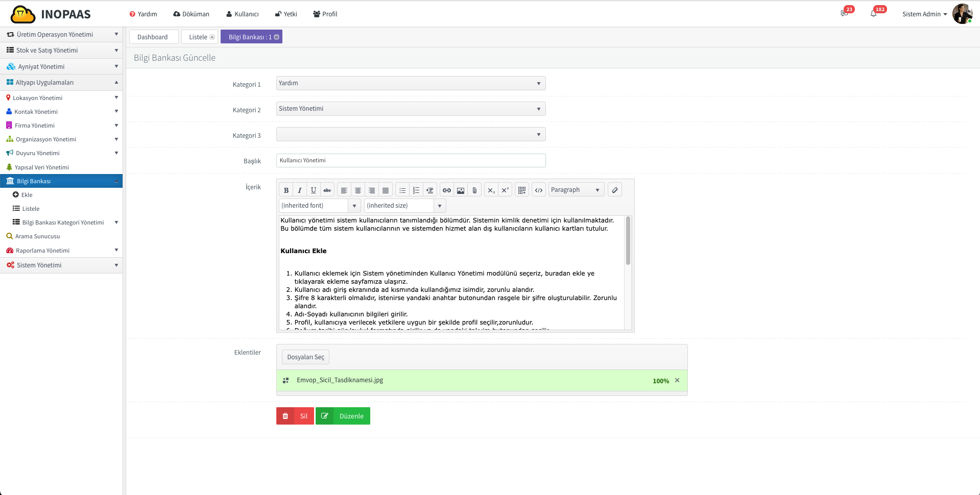Screen dimensions: 980x495
Task: Open Yetki menu in top bar
Action: coord(286,14)
